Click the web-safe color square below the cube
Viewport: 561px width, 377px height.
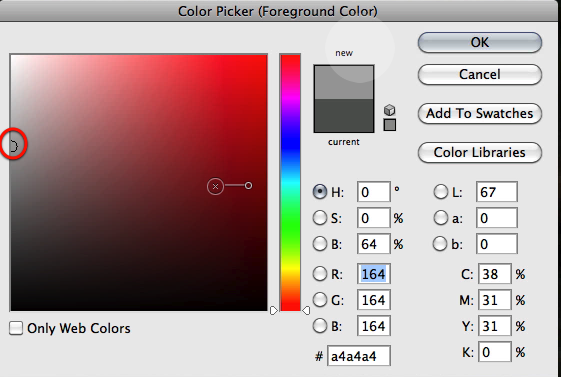point(390,125)
